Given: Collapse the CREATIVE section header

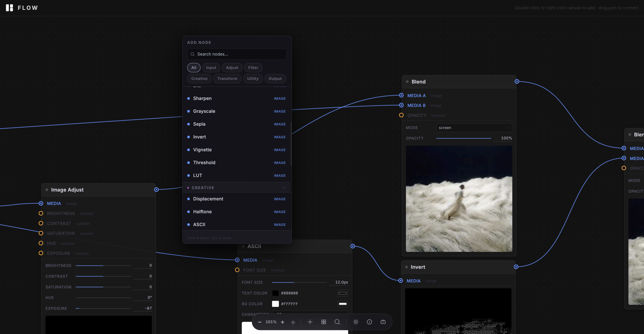Looking at the screenshot, I should (x=236, y=188).
